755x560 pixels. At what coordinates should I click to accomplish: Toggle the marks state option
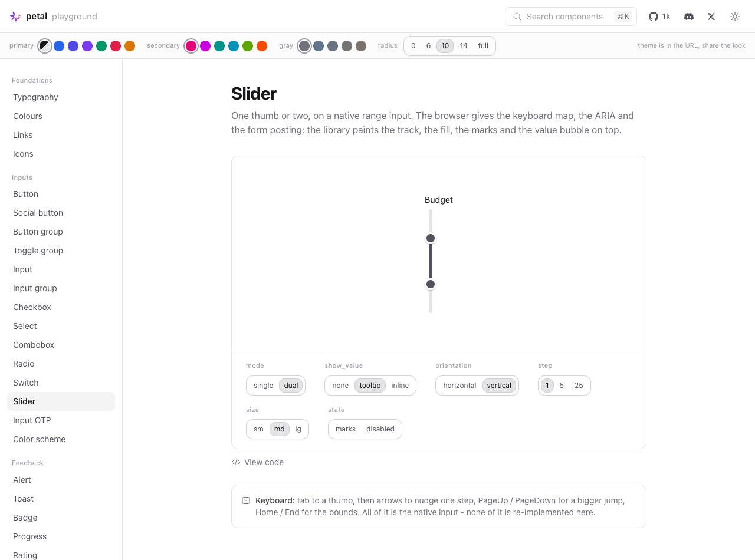coord(346,429)
